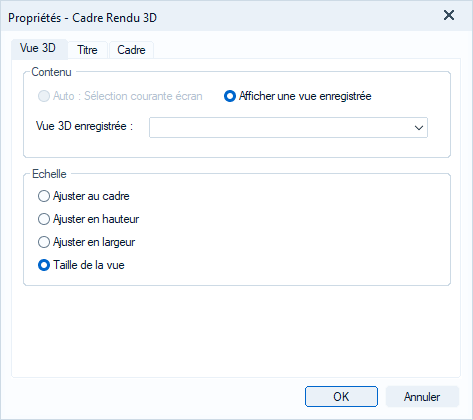This screenshot has height=420, width=473.
Task: Click the Contenu group box heading
Action: click(x=51, y=72)
